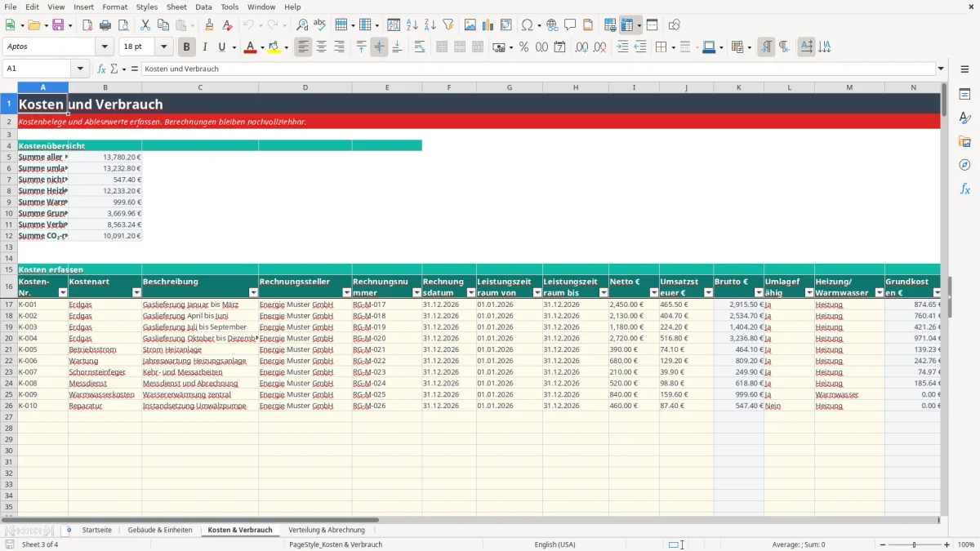This screenshot has height=551, width=980.
Task: Open the 18 pt font size dropdown
Action: tap(164, 47)
